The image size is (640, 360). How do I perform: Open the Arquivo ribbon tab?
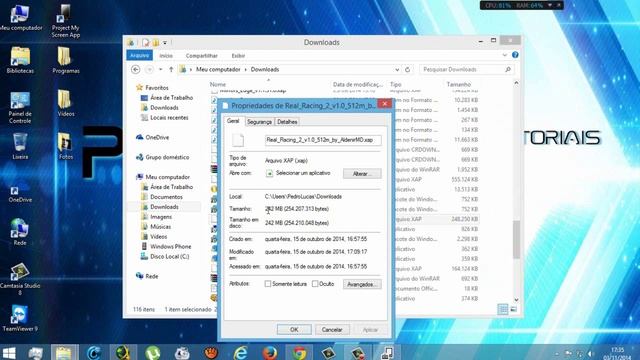click(139, 55)
